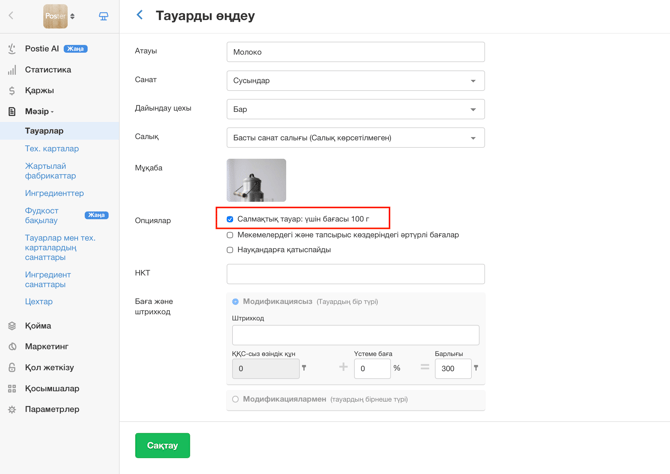The image size is (670, 474).
Task: Open Ингредиент санаттары page
Action: tap(48, 280)
